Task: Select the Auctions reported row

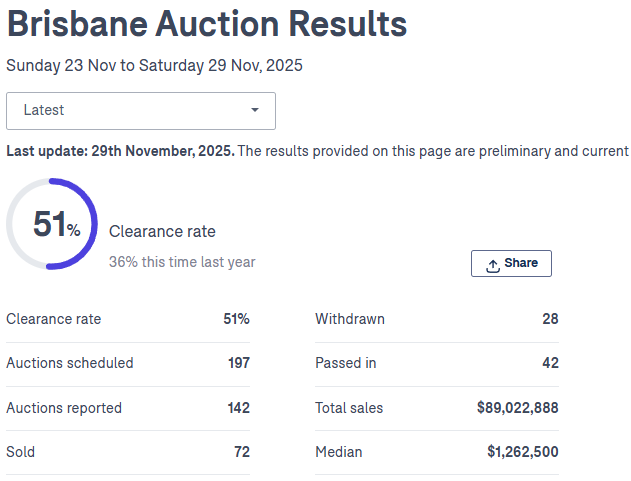Action: point(128,408)
